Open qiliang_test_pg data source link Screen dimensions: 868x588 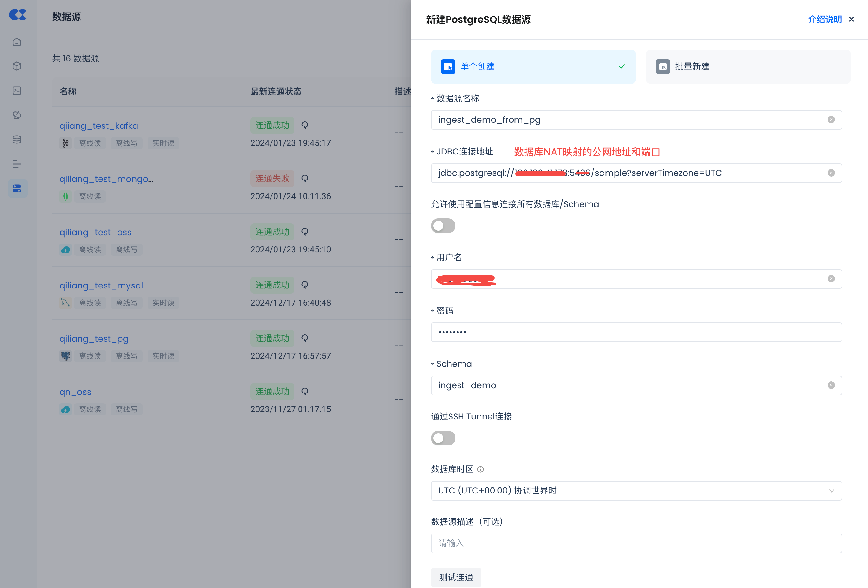[x=94, y=339]
